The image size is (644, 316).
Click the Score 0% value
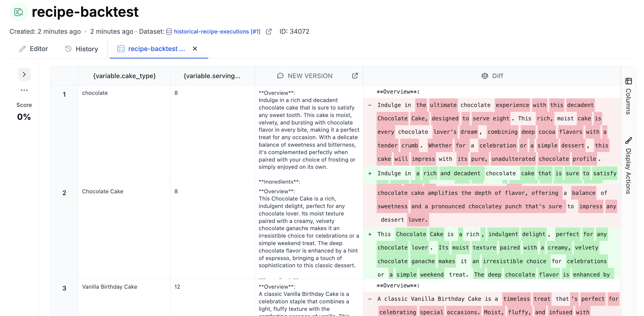click(x=24, y=117)
